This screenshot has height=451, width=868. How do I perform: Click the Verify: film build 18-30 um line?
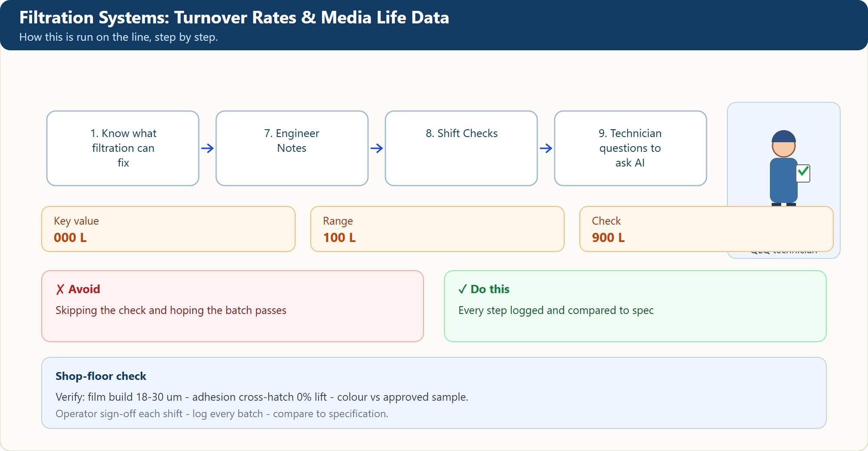(262, 397)
